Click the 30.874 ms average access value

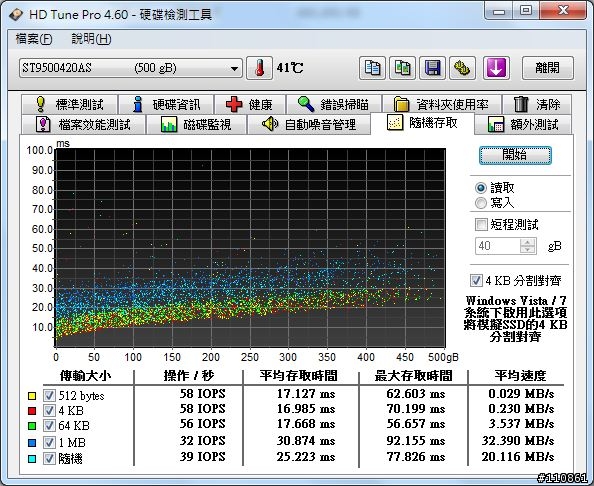(306, 441)
